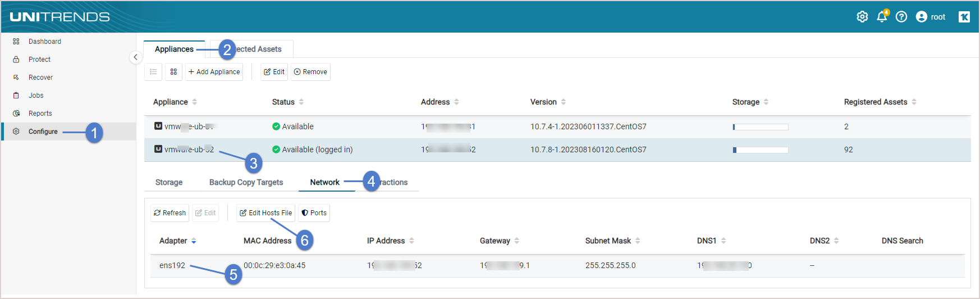Click disabled Edit in network toolbar
The image size is (980, 299).
coord(205,213)
